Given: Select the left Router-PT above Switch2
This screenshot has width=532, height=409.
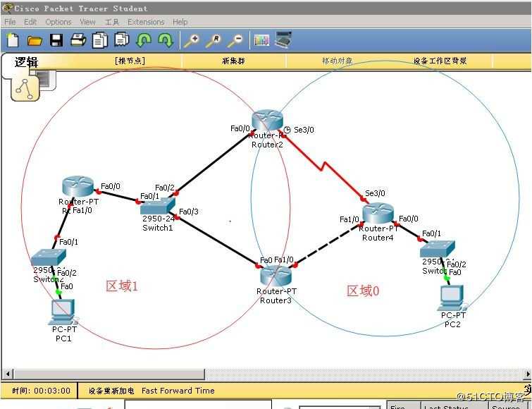Looking at the screenshot, I should (78, 186).
